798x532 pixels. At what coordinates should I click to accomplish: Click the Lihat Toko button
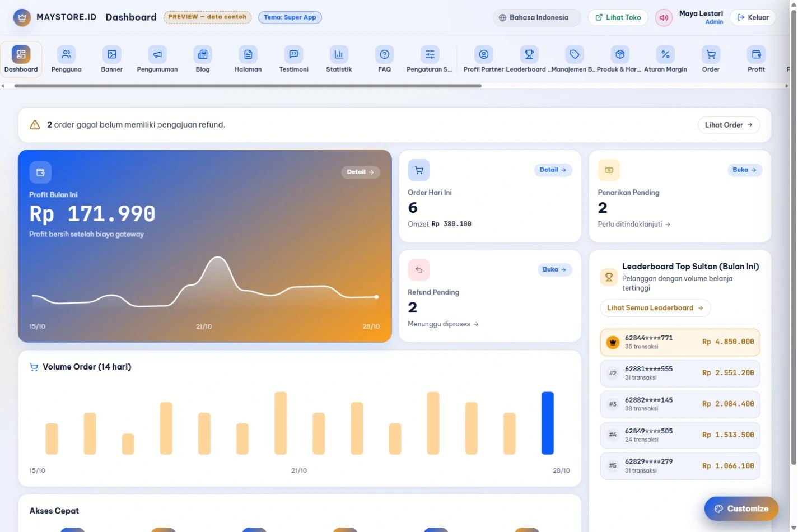click(618, 17)
